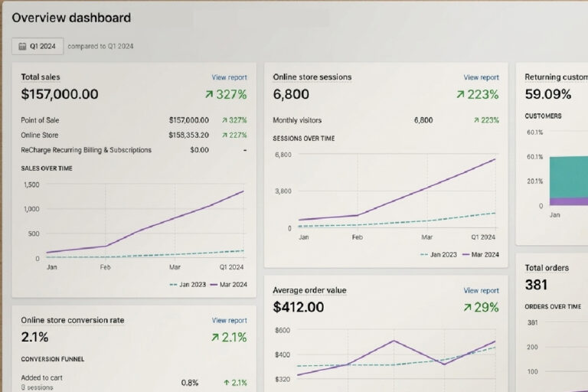Click the calendar icon in date button
The width and height of the screenshot is (588, 392).
click(22, 46)
